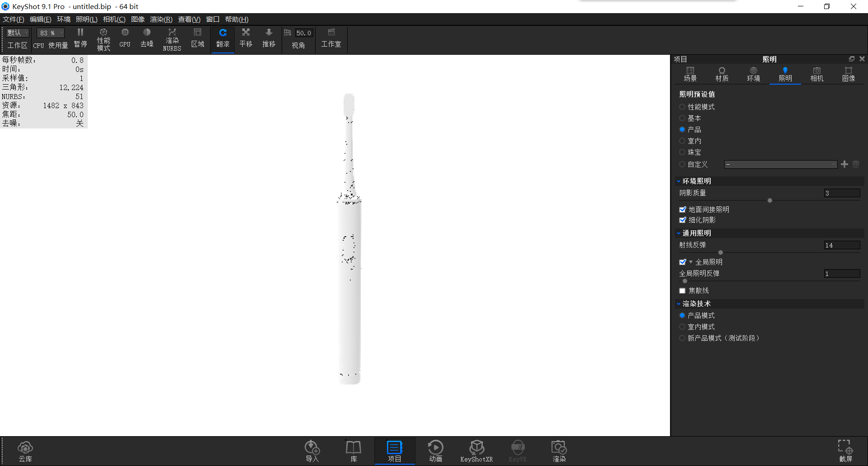Select the 室内 lighting preset radio button
Image resolution: width=868 pixels, height=466 pixels.
click(683, 141)
